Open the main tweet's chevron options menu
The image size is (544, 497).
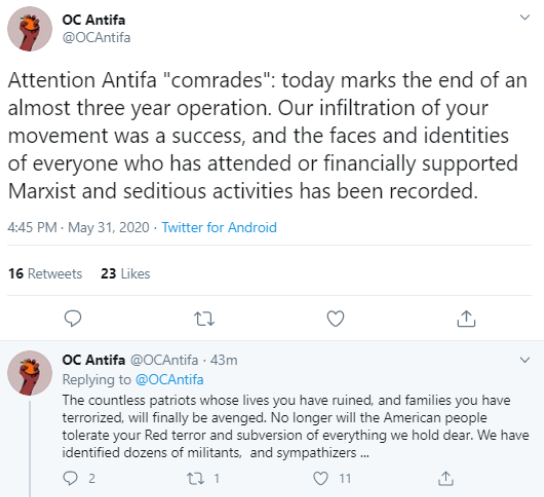(525, 17)
